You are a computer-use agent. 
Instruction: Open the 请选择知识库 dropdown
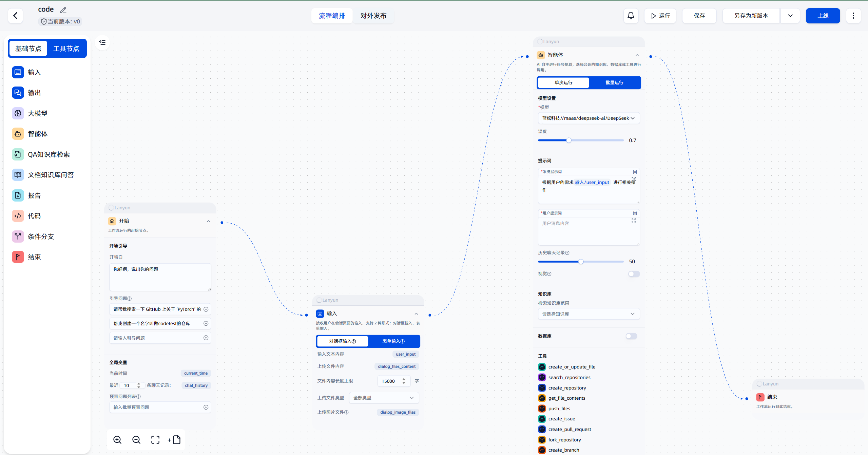click(589, 314)
